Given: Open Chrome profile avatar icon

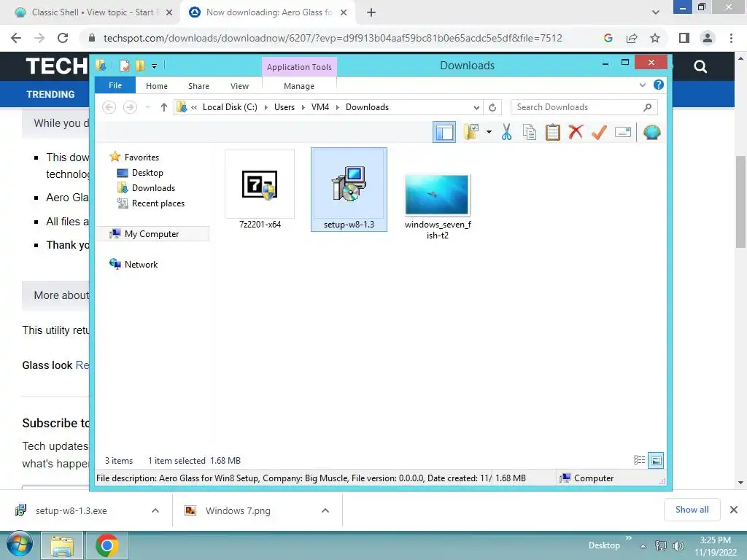Looking at the screenshot, I should [708, 38].
